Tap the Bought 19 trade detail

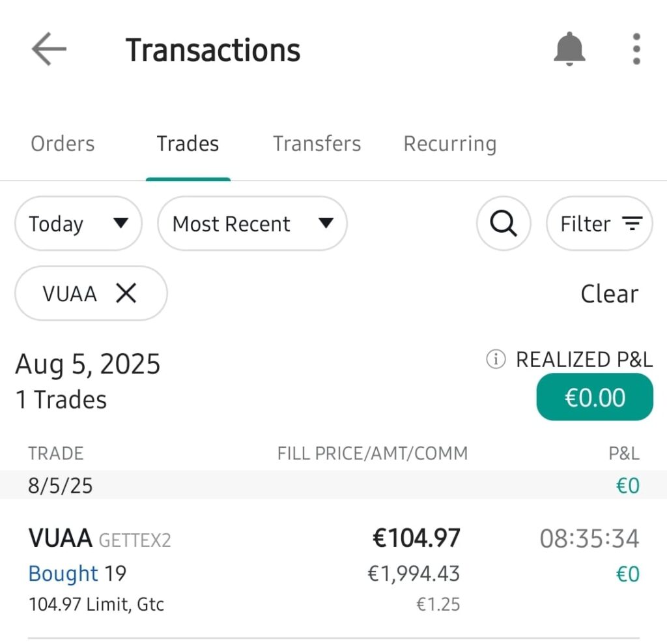click(78, 574)
